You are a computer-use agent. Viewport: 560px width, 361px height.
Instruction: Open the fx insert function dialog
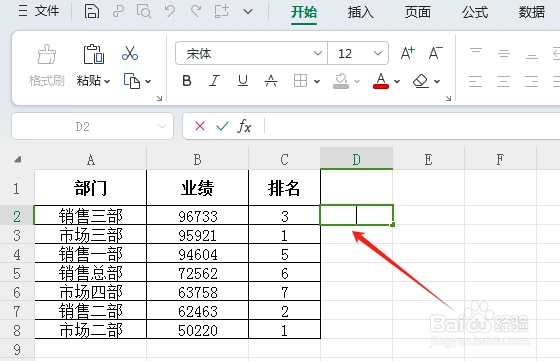pyautogui.click(x=244, y=126)
